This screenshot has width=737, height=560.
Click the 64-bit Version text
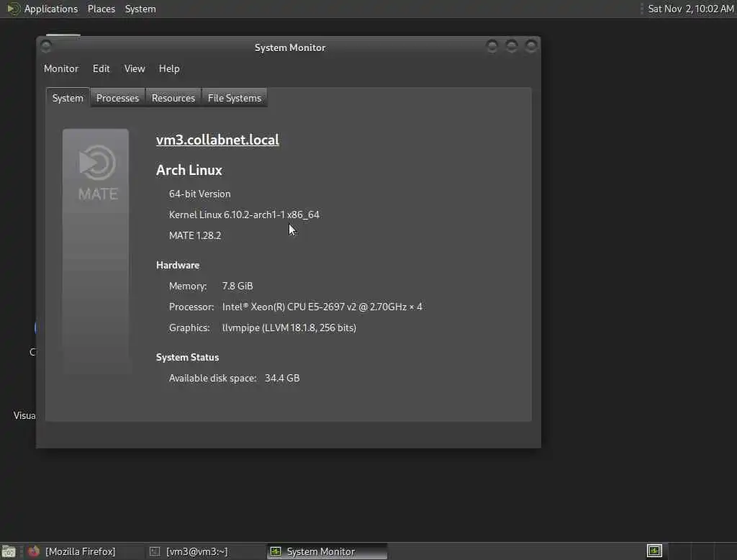(200, 194)
